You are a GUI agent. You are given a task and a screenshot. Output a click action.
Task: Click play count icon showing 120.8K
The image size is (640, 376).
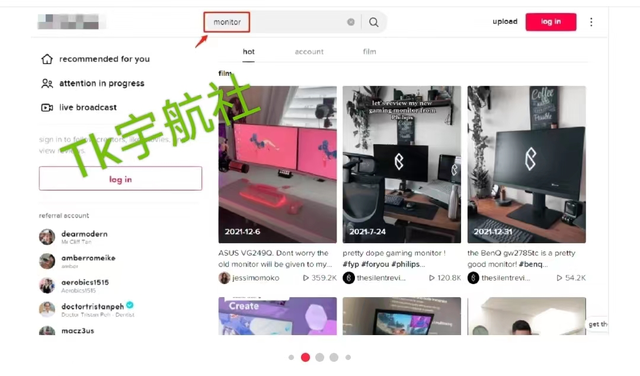coord(431,278)
